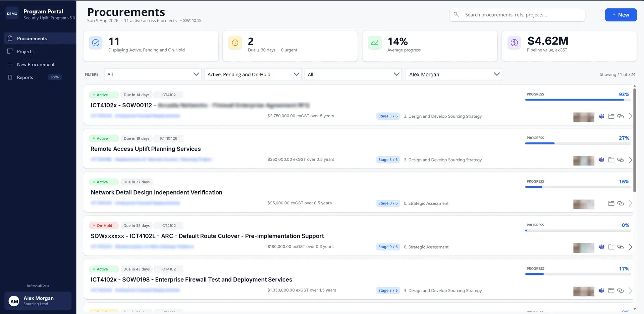Image resolution: width=644 pixels, height=314 pixels.
Task: Open 'Network Detail Design Independent Verification' title
Action: pos(157,192)
